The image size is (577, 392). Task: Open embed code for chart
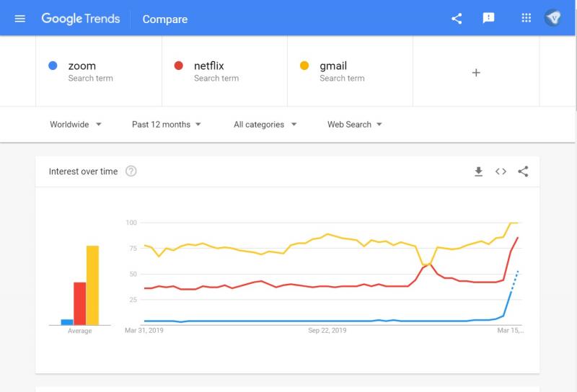pyautogui.click(x=501, y=171)
